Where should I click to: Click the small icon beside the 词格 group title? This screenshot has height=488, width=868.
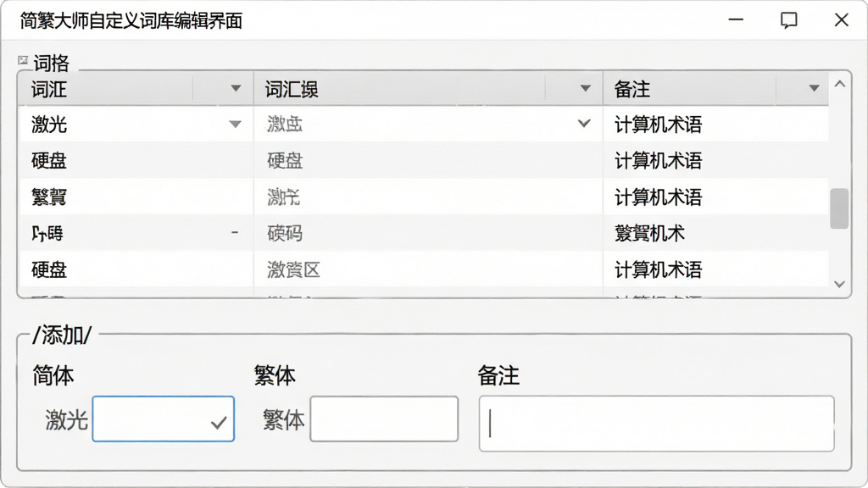pyautogui.click(x=23, y=60)
